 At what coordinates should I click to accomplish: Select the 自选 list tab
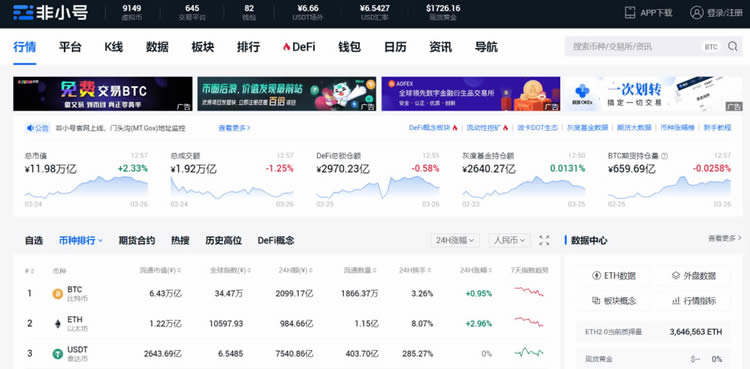[33, 240]
